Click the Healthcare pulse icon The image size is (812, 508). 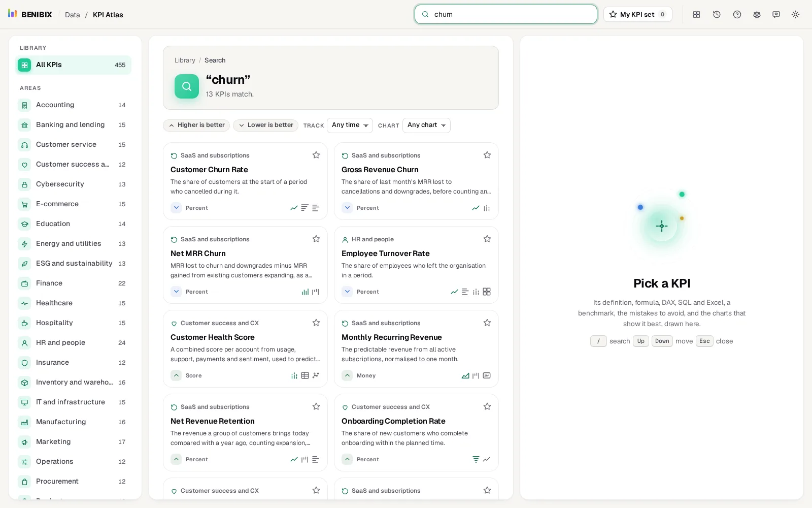24,303
